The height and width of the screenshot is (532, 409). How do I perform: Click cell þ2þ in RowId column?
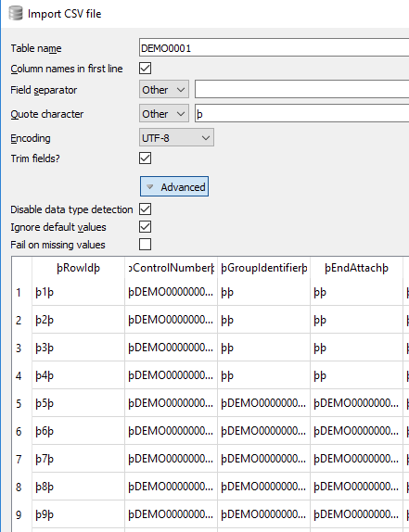(79, 320)
